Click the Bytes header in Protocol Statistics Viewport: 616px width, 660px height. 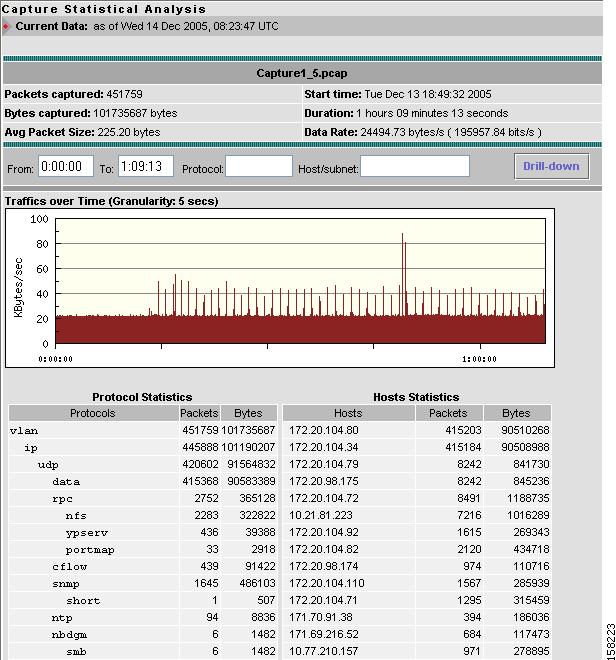pos(248,413)
